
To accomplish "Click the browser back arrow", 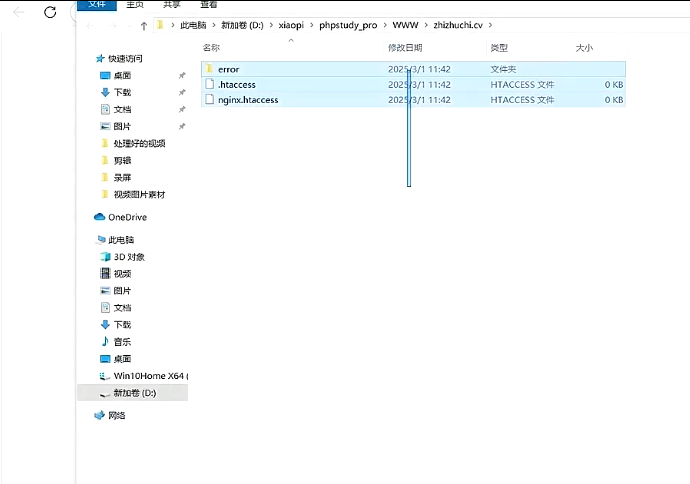I will tap(19, 12).
